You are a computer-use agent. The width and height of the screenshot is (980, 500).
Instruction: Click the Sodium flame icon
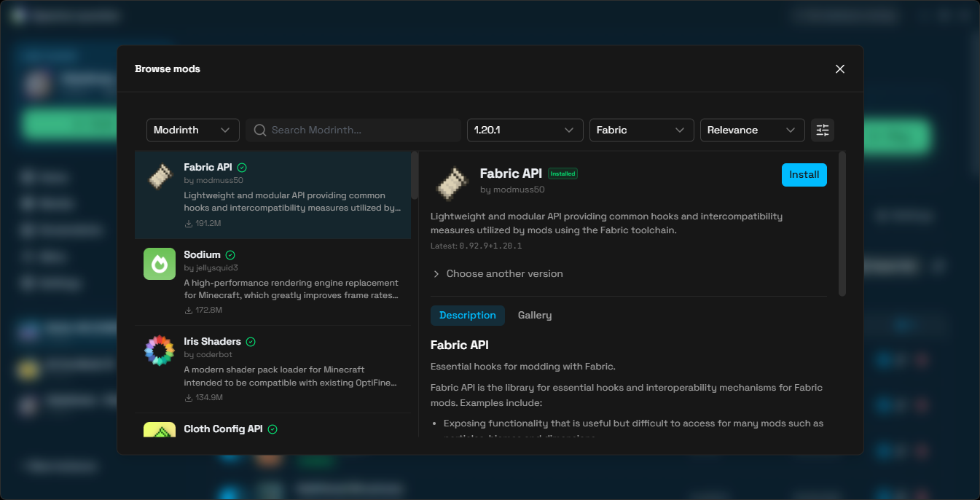coord(160,264)
